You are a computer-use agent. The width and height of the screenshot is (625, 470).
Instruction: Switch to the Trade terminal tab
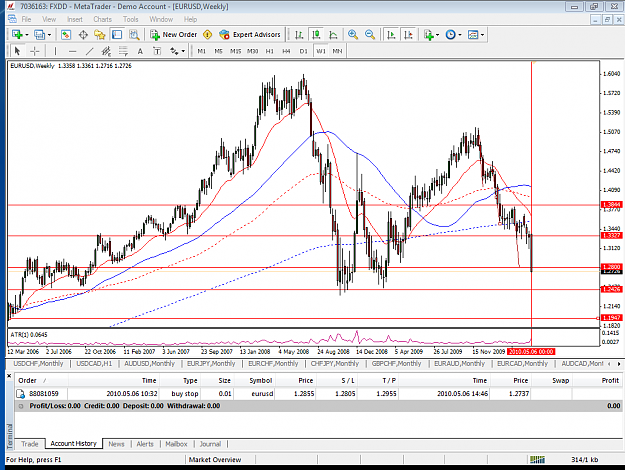[x=29, y=444]
